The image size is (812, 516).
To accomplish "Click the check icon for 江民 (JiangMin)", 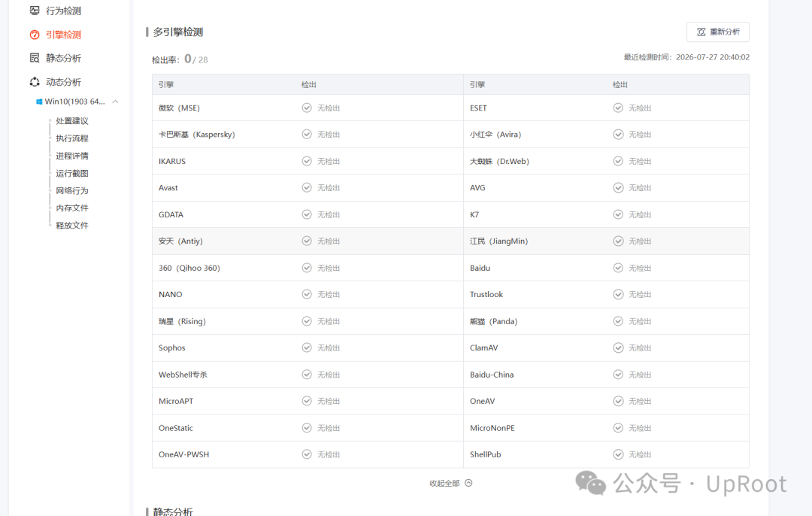I will point(618,241).
